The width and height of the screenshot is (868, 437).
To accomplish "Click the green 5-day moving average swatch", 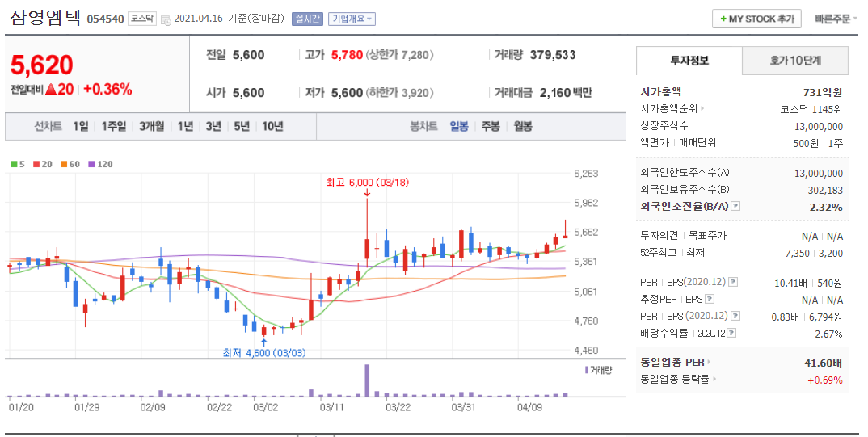I will 14,164.
